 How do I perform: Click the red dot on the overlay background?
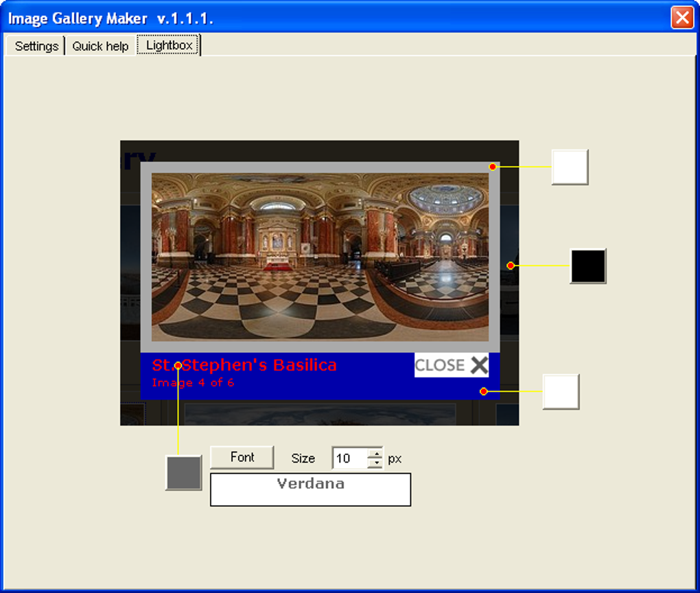510,264
